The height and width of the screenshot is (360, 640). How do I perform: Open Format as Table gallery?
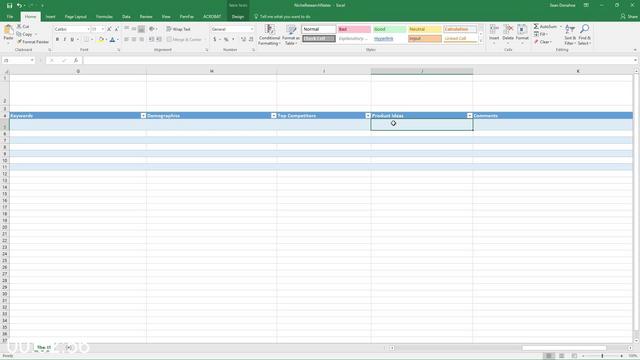pyautogui.click(x=291, y=35)
